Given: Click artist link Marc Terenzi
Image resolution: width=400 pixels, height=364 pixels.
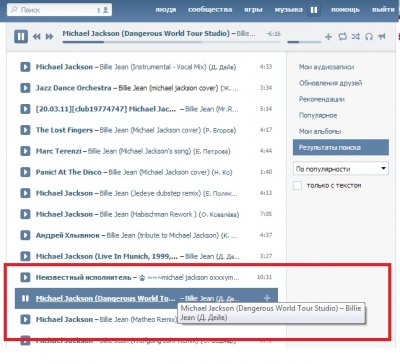Looking at the screenshot, I should tap(58, 151).
